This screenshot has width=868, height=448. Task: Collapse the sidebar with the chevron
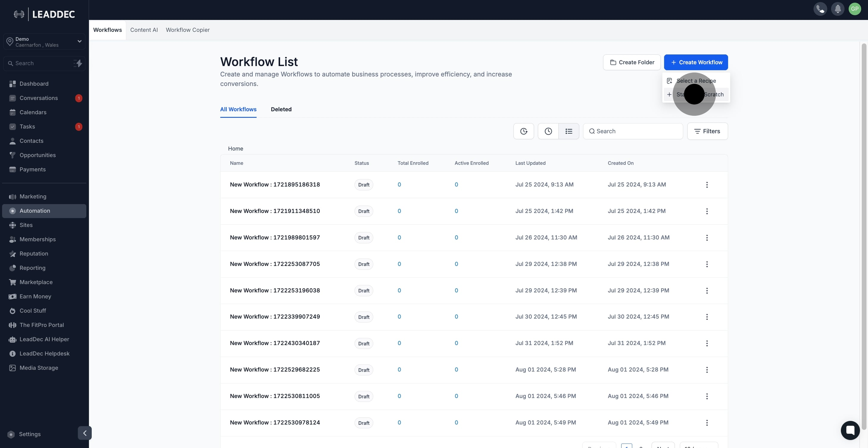(85, 433)
